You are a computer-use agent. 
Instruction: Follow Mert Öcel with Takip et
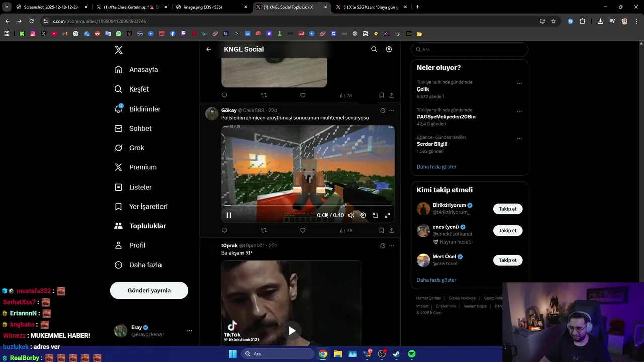508,260
